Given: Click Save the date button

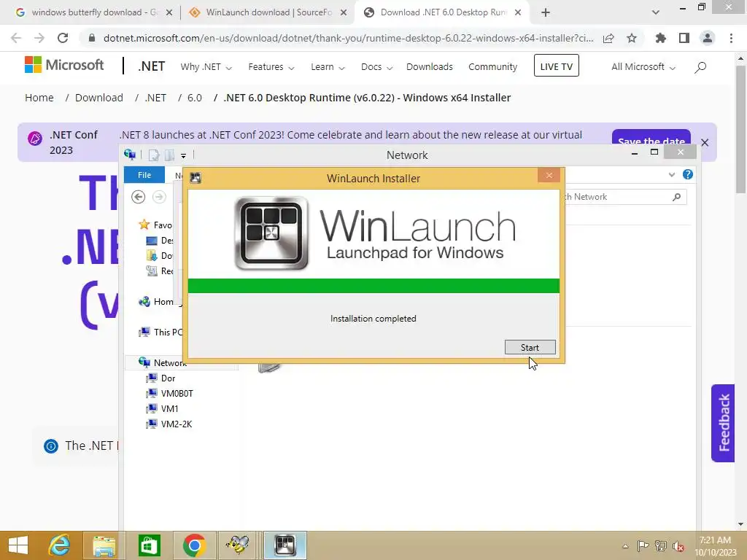Looking at the screenshot, I should 651,138.
